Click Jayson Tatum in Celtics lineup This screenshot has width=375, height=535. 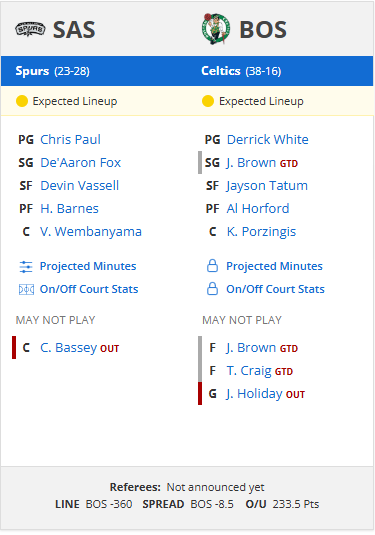point(267,186)
